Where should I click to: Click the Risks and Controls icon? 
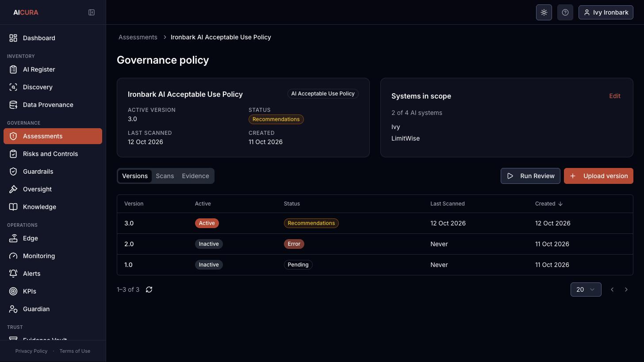click(13, 154)
